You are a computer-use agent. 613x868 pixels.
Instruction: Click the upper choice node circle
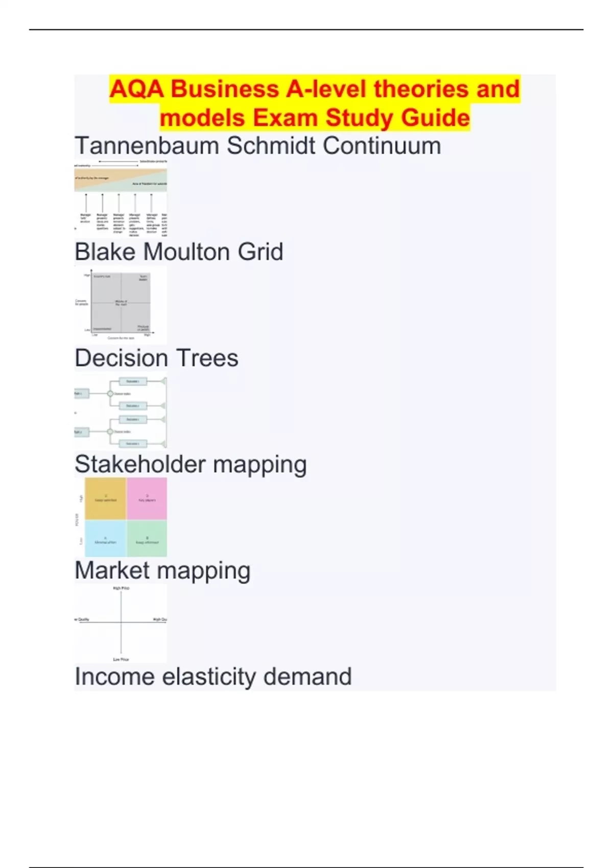tap(110, 394)
